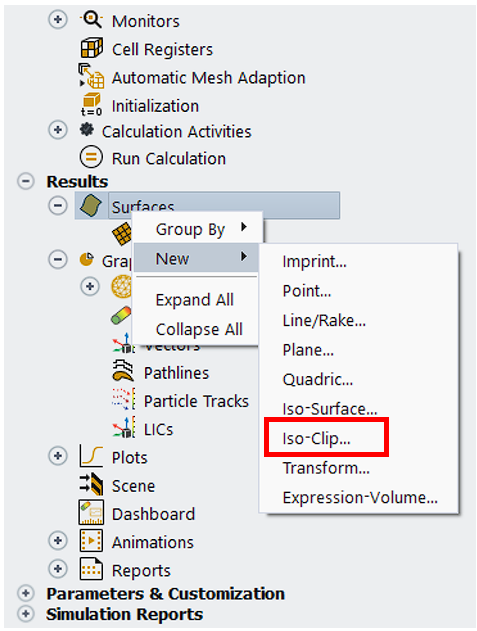Select the Particle Tracks tree item
The image size is (477, 631).
tap(196, 401)
